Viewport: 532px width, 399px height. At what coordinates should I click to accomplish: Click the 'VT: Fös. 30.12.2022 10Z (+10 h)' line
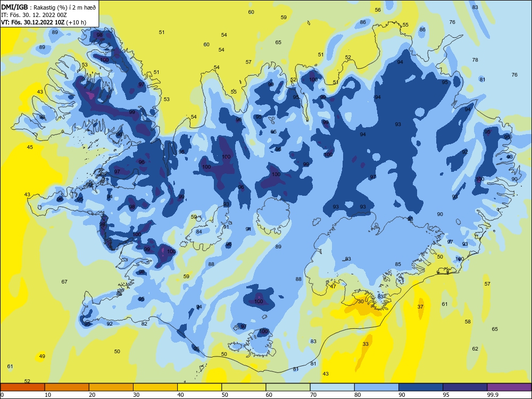click(x=44, y=22)
